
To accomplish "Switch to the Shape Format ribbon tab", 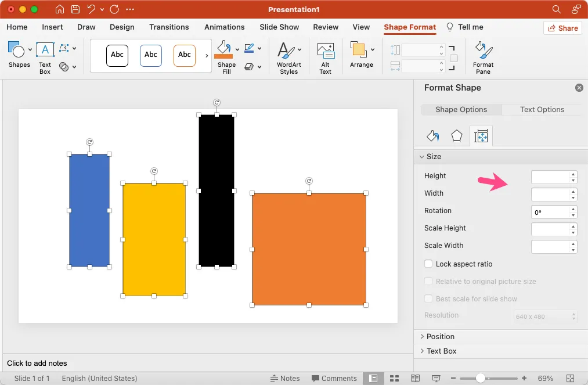I will (410, 27).
